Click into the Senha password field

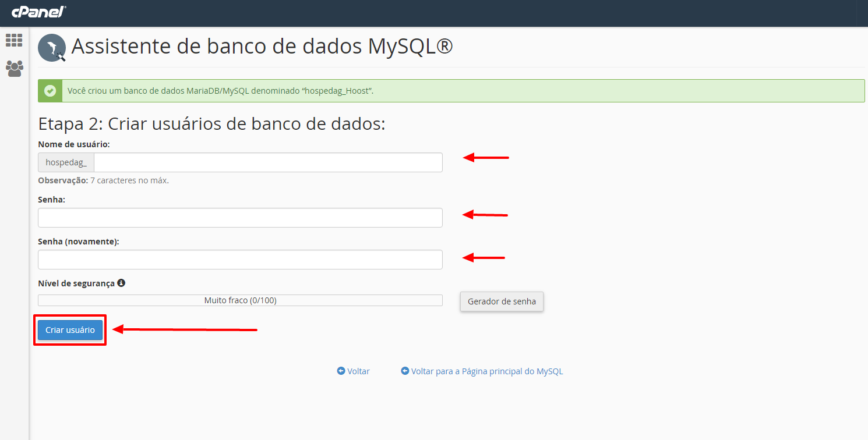click(x=240, y=218)
